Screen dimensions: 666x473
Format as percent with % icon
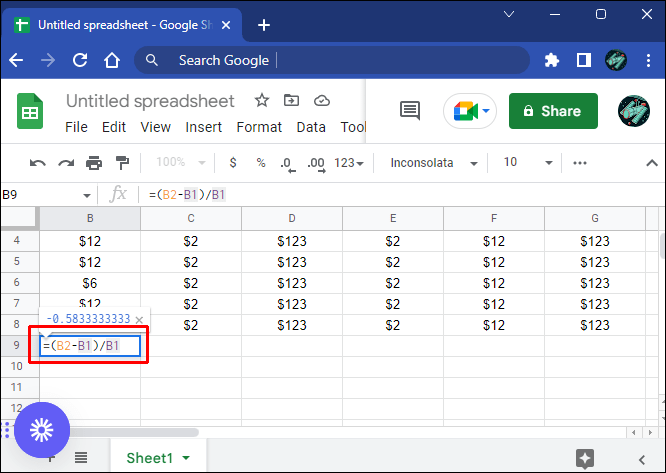[261, 163]
